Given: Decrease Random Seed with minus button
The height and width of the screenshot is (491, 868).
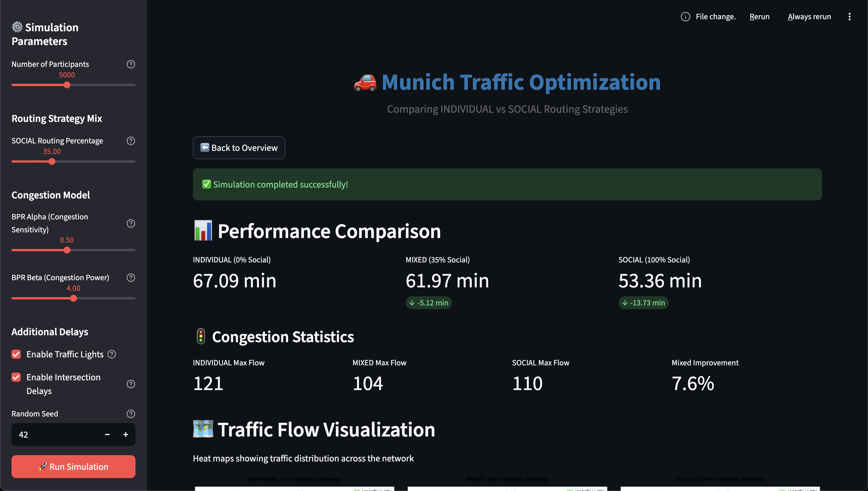Looking at the screenshot, I should point(107,435).
